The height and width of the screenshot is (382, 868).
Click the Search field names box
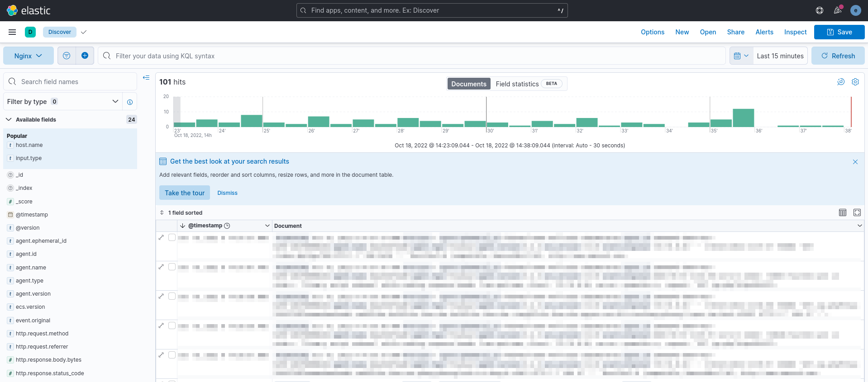click(70, 81)
